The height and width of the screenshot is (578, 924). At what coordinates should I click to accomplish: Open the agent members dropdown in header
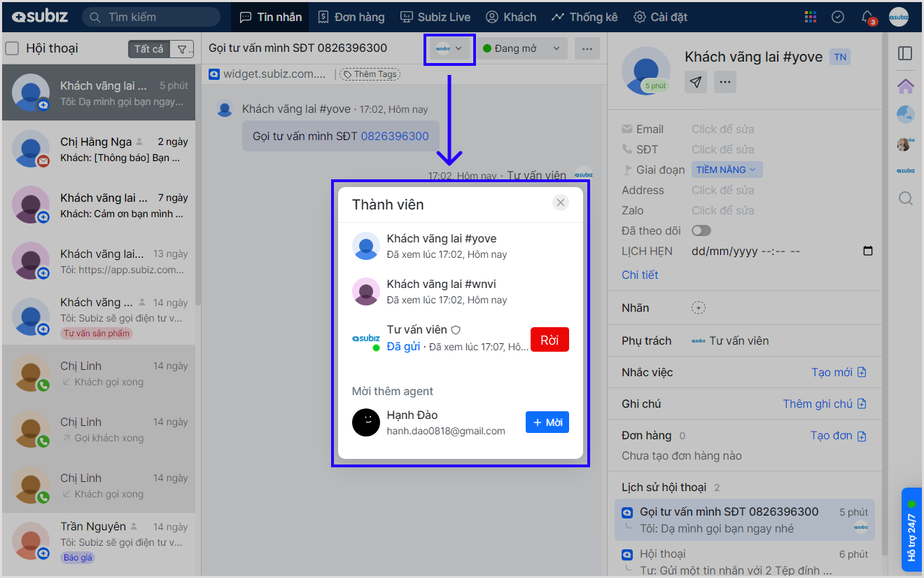[x=449, y=48]
